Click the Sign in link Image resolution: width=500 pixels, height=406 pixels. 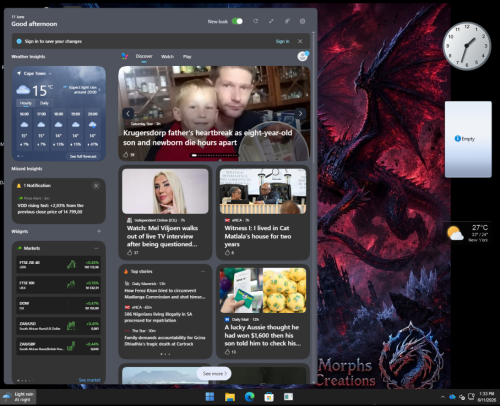[x=282, y=41]
